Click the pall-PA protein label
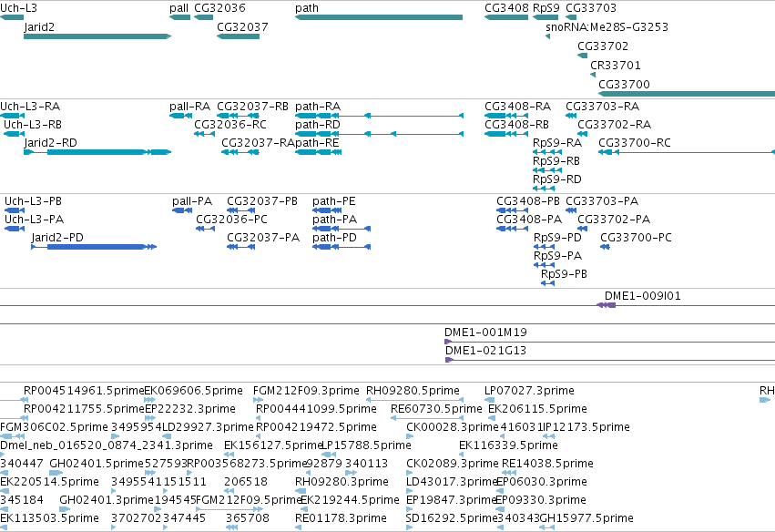The width and height of the screenshot is (775, 532). tap(192, 201)
